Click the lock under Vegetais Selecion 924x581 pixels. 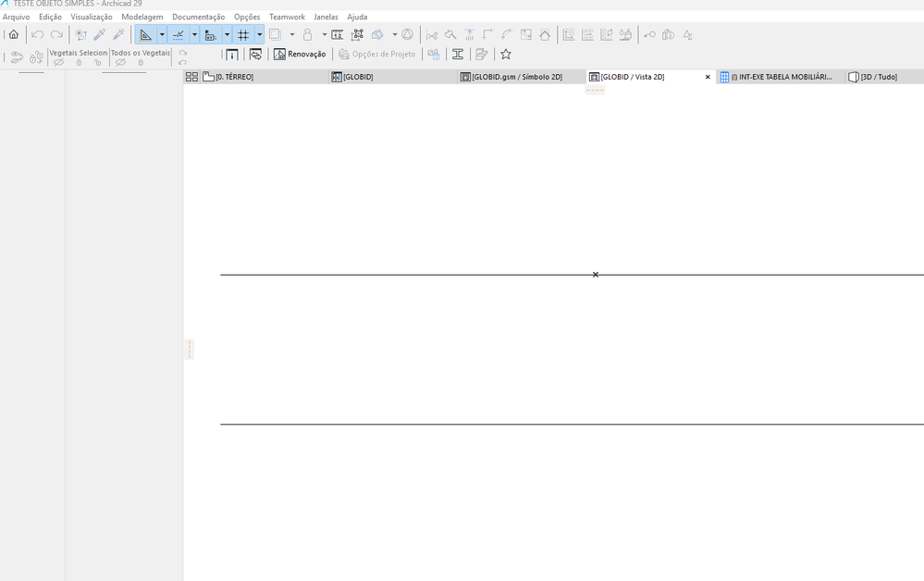pyautogui.click(x=79, y=63)
